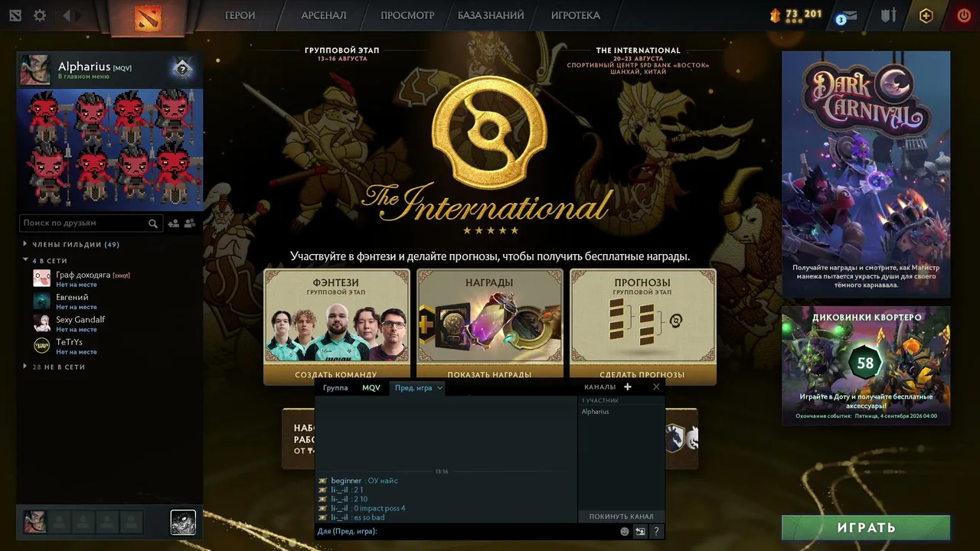Click Граф доходяга friend avatar

tap(42, 279)
